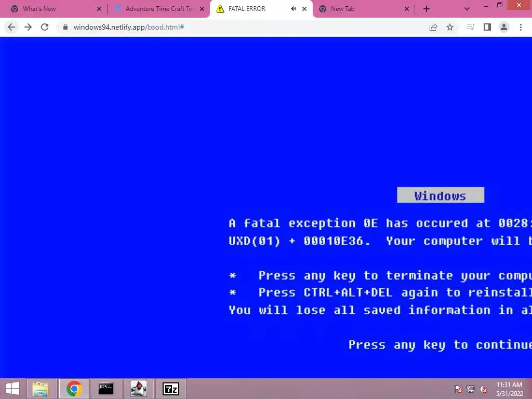Launch 7-Zip from the taskbar
The width and height of the screenshot is (532, 399).
pos(171,389)
